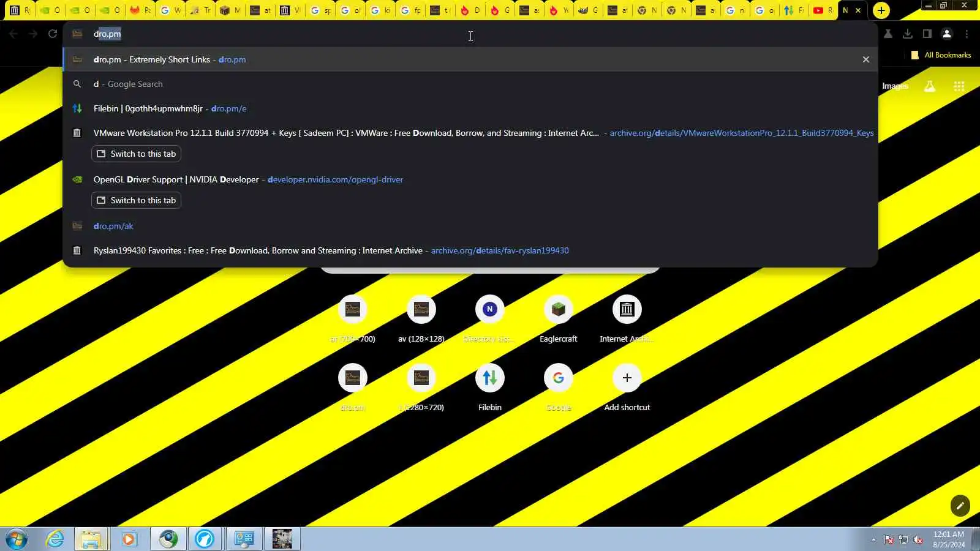Select the dro.pm/ak suggestion

(x=470, y=226)
